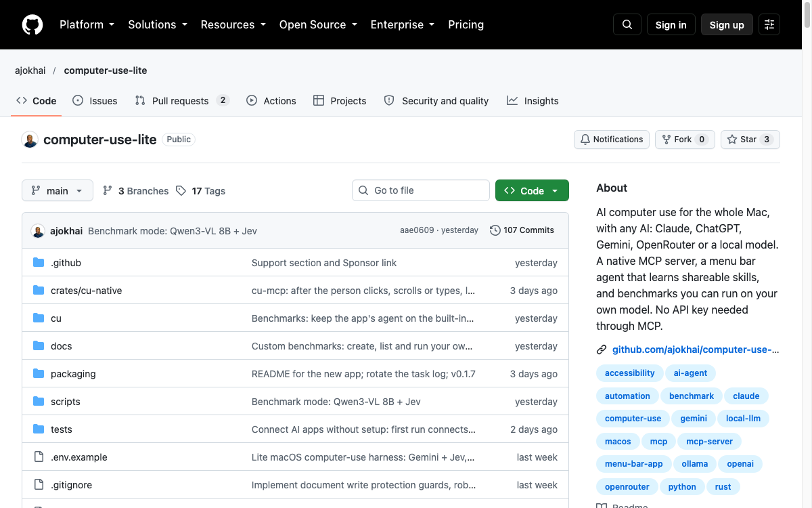Open the ajokhai owner breadcrumb link
The height and width of the screenshot is (508, 812).
tap(30, 70)
